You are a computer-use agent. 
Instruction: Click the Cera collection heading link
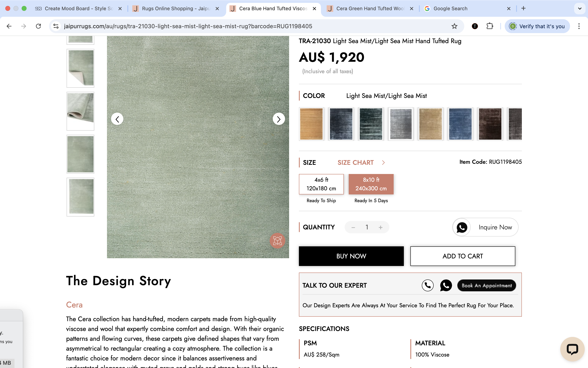(x=74, y=305)
